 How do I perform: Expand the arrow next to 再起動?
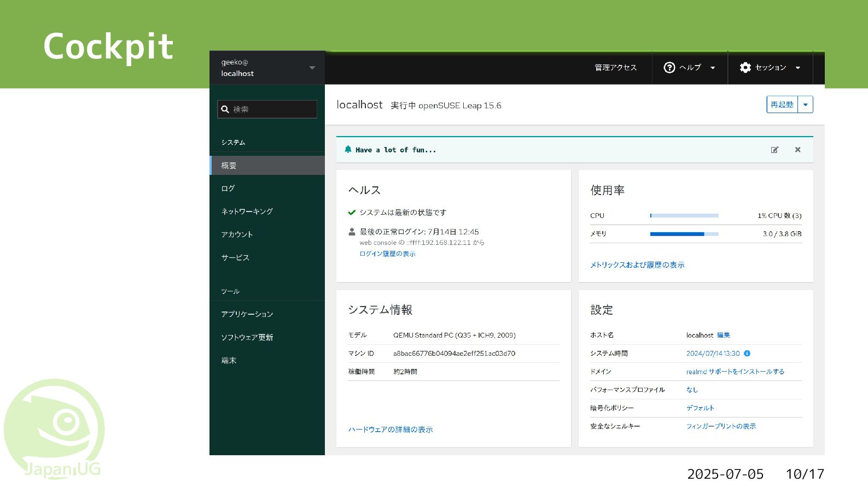(x=805, y=104)
